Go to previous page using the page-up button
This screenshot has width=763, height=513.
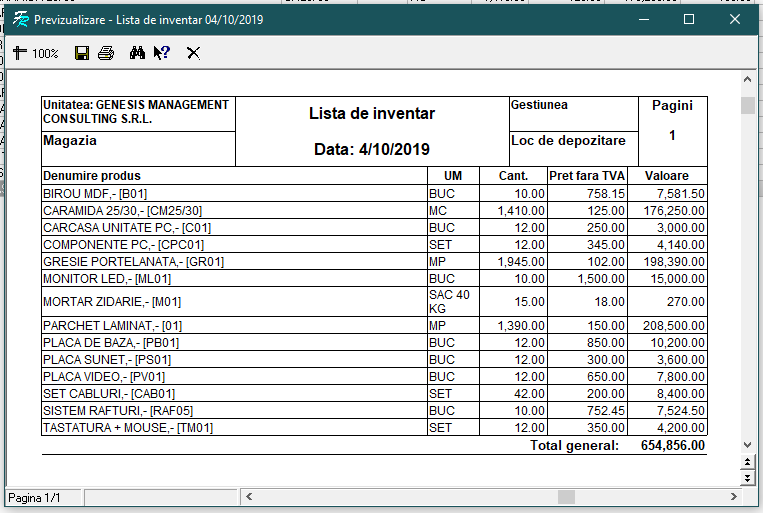(x=747, y=462)
